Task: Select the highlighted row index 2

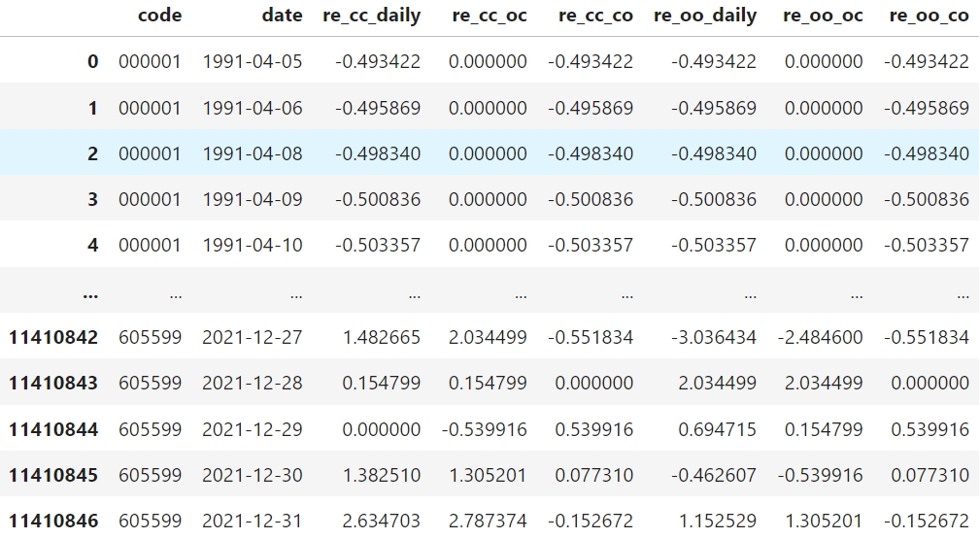Action: pos(92,153)
